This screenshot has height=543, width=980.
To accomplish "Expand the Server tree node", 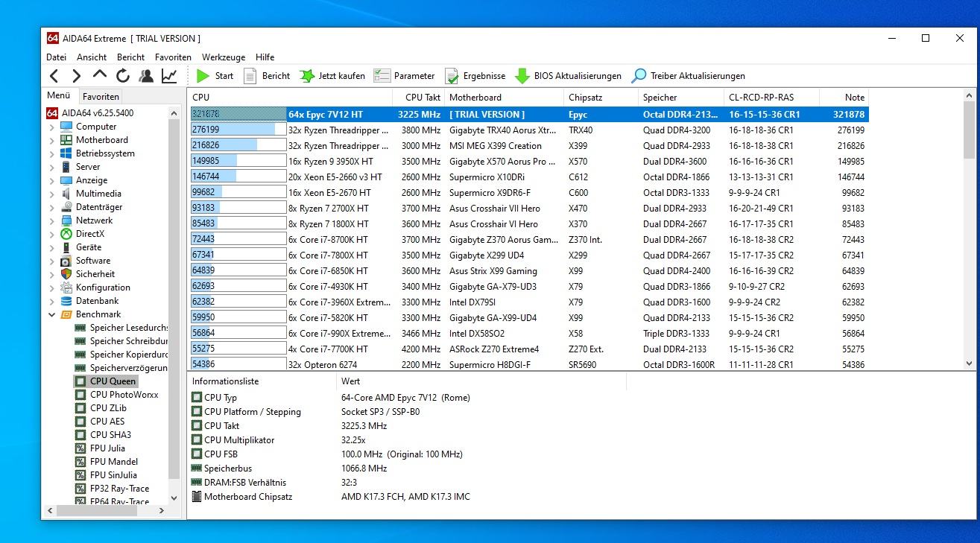I will click(52, 167).
